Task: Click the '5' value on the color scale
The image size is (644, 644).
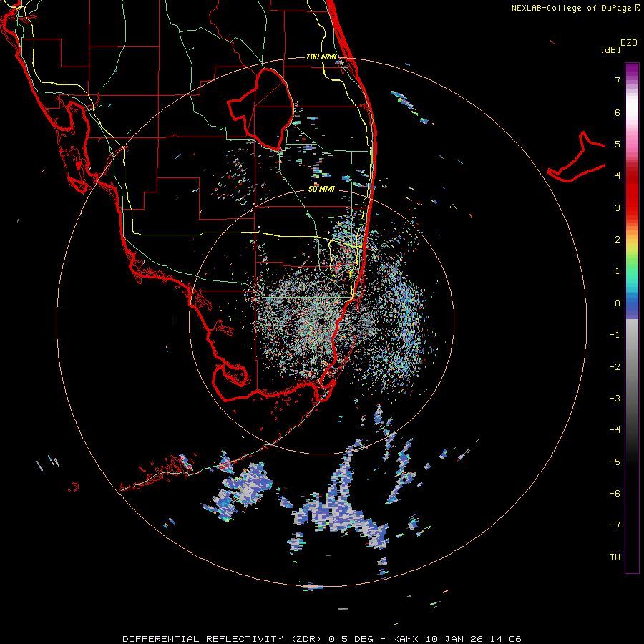Action: click(618, 144)
